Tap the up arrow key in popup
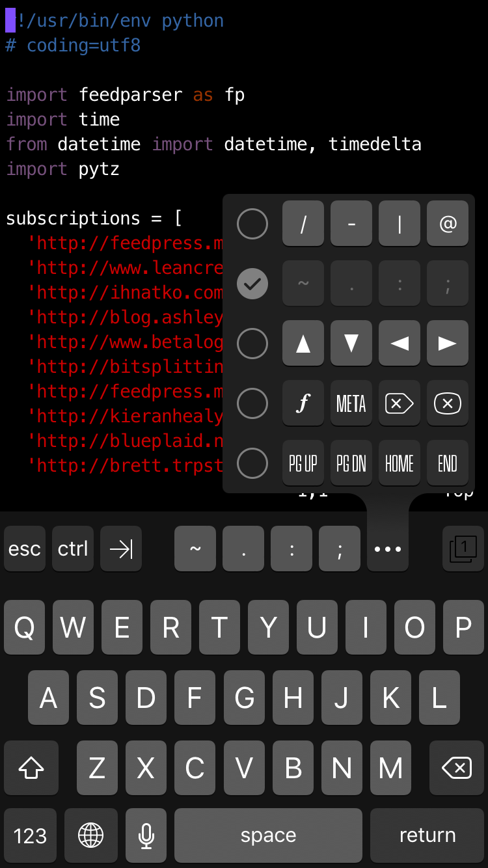This screenshot has height=868, width=488. [x=303, y=343]
